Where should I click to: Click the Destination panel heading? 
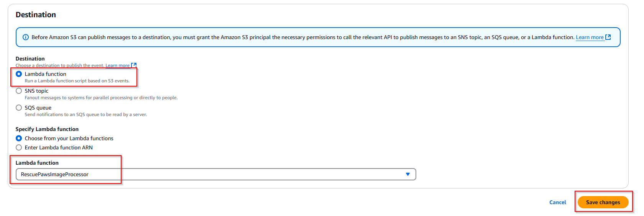point(36,15)
